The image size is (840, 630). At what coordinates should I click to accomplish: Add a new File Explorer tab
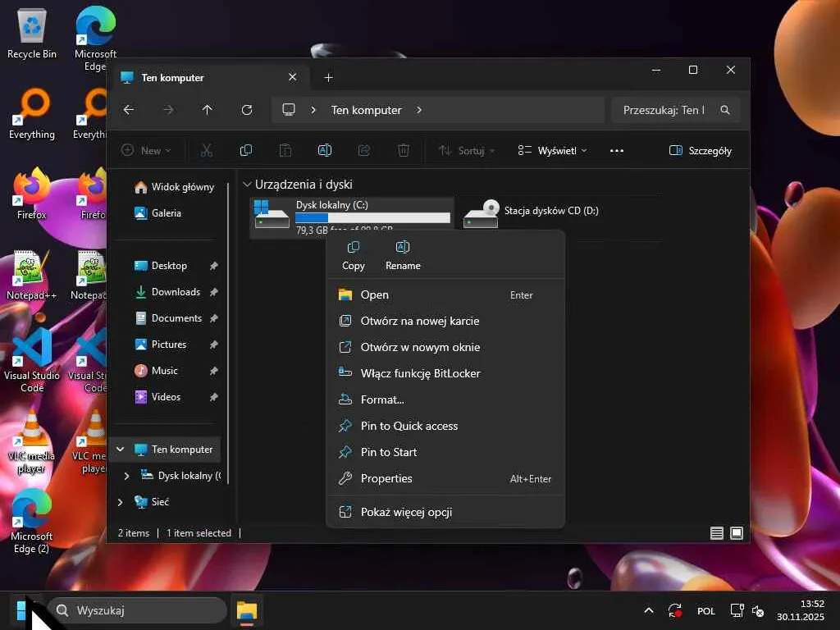pyautogui.click(x=329, y=78)
